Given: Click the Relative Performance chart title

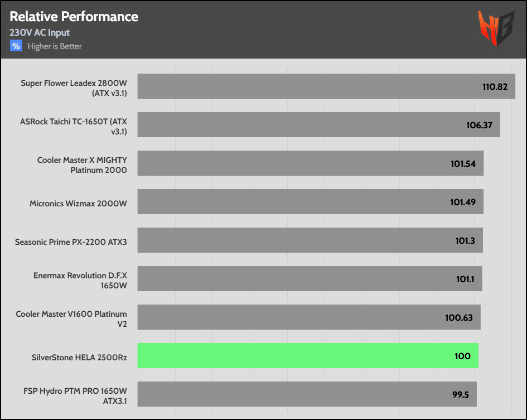Looking at the screenshot, I should click(74, 17).
